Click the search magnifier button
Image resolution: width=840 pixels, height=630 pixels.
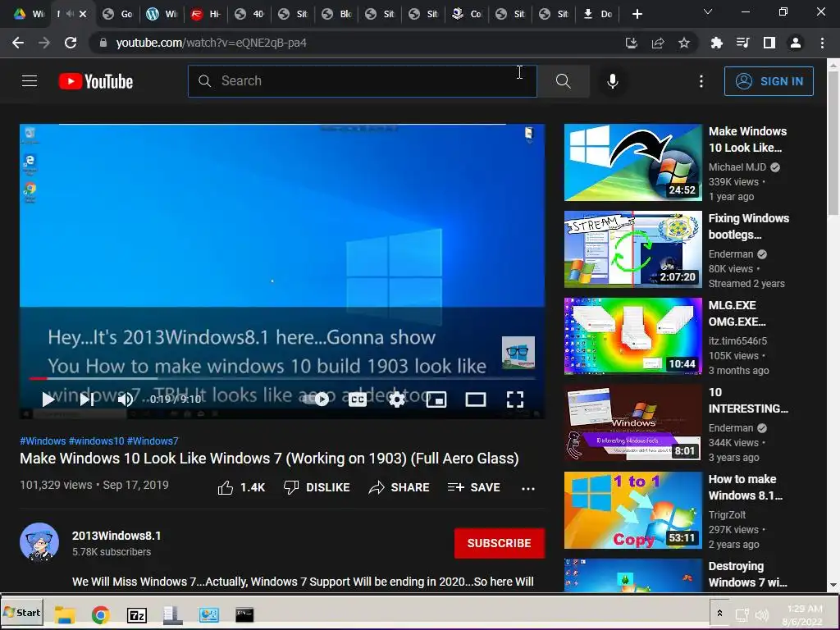(x=563, y=81)
